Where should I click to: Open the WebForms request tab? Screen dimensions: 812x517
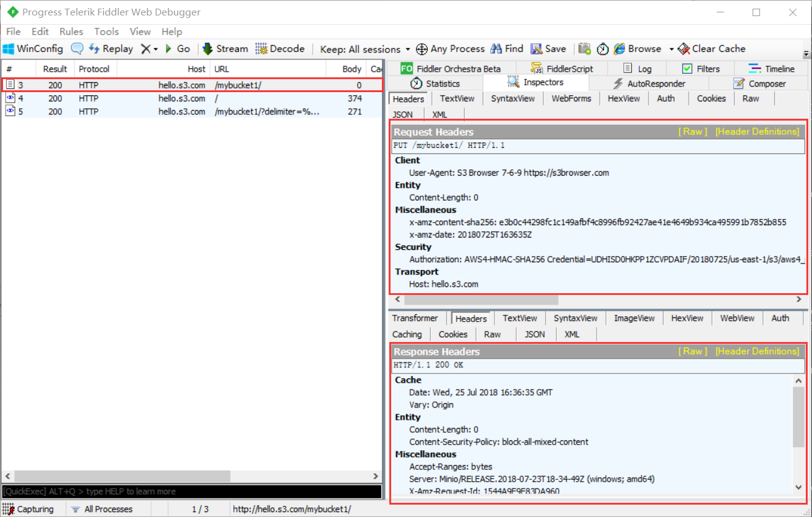(571, 98)
